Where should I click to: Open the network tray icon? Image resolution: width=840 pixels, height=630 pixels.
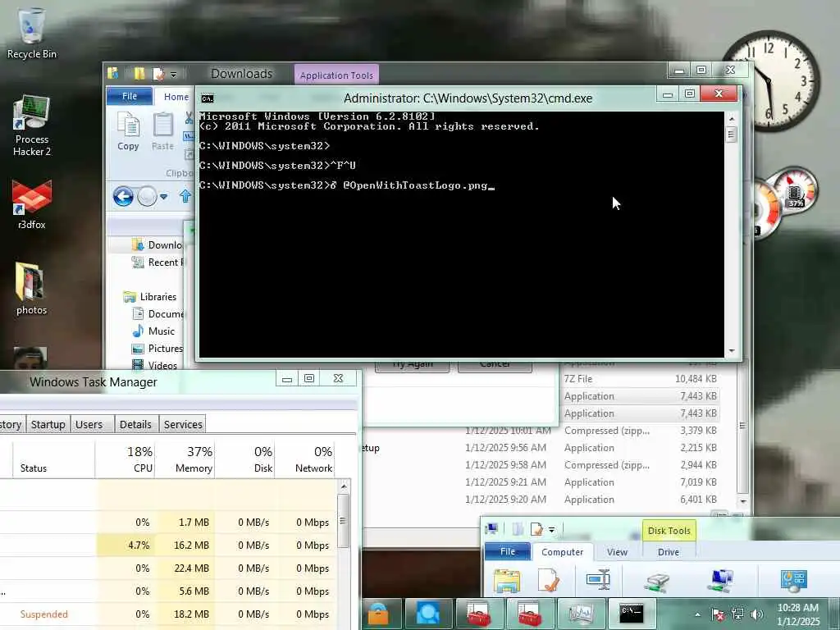coord(737,614)
